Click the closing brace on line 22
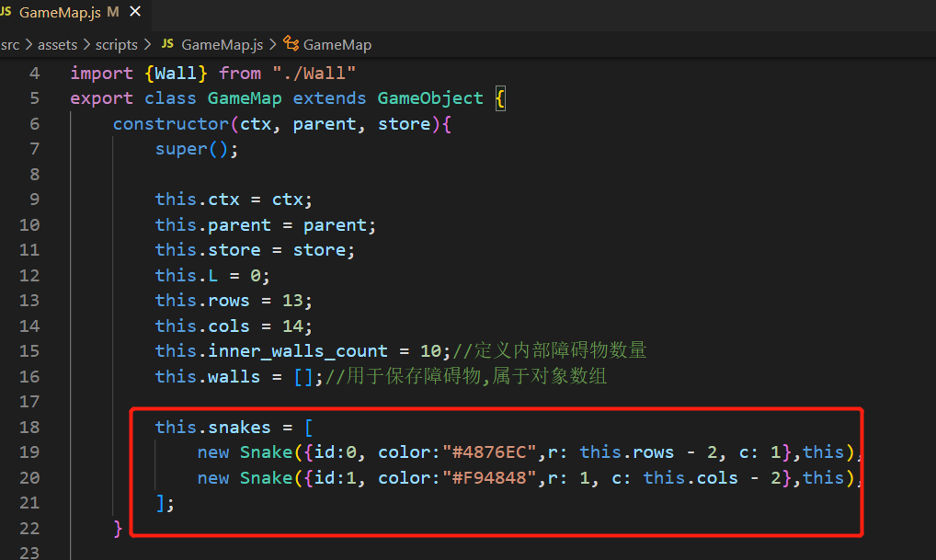The height and width of the screenshot is (560, 936). tap(118, 529)
